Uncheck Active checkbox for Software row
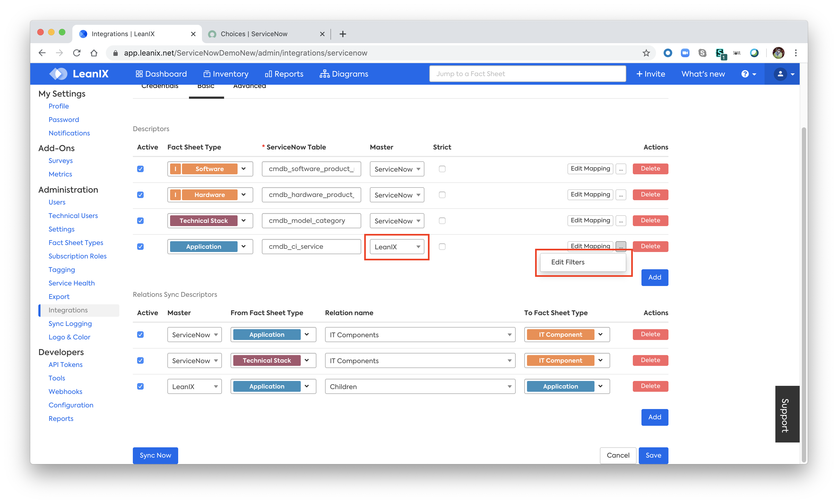The height and width of the screenshot is (504, 838). (x=140, y=169)
